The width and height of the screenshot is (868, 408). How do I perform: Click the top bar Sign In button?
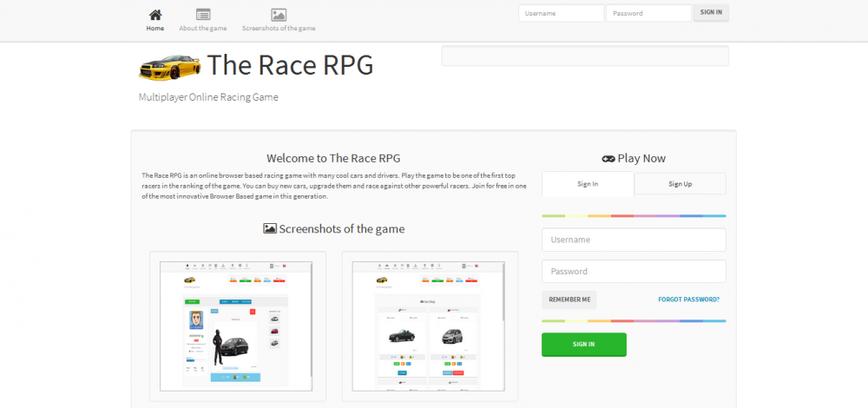tap(711, 13)
